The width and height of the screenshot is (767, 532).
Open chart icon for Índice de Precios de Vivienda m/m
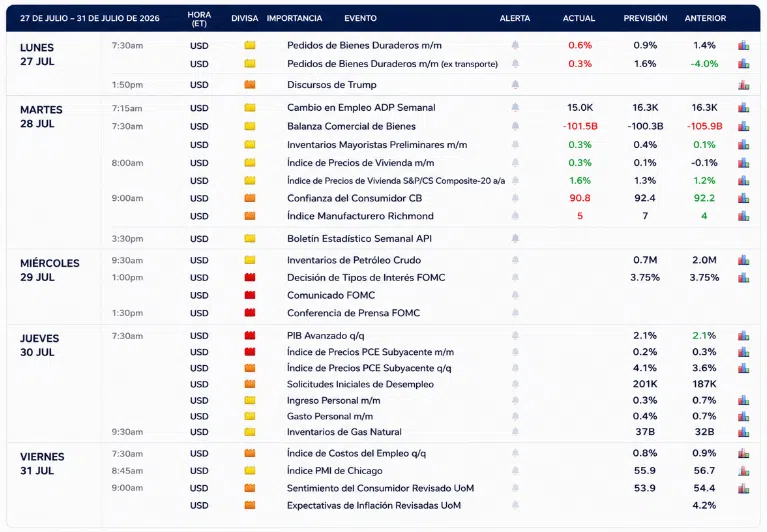(744, 162)
